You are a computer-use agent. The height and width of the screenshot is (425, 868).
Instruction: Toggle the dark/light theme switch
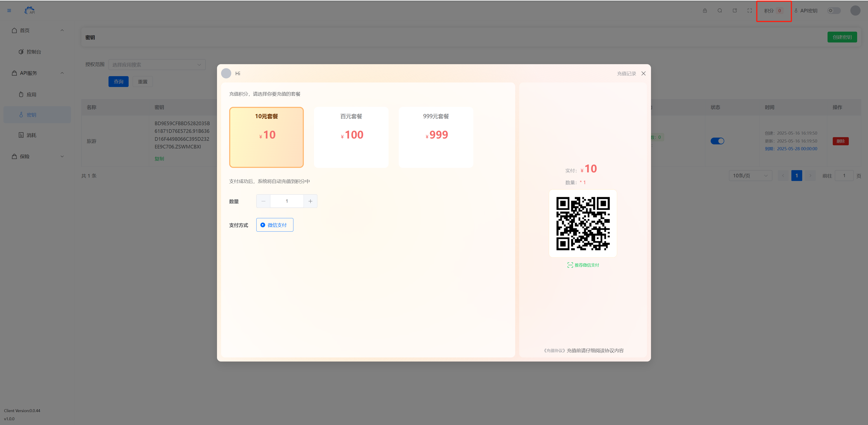coord(834,11)
